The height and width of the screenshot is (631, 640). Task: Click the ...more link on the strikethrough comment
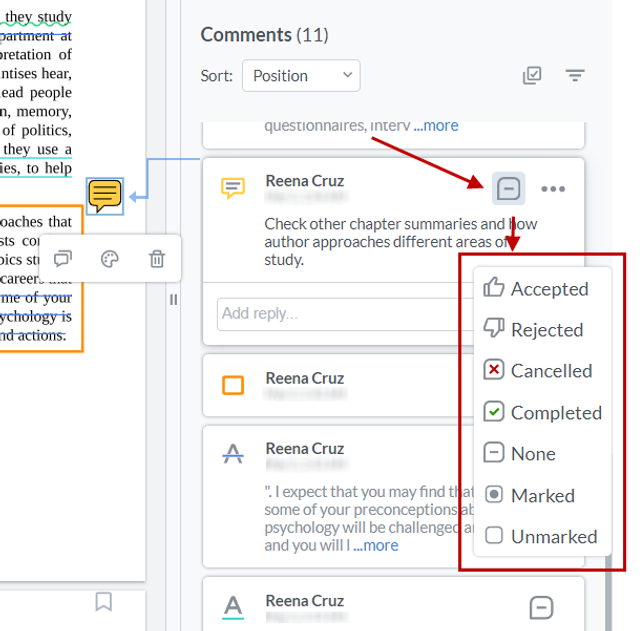[x=376, y=545]
